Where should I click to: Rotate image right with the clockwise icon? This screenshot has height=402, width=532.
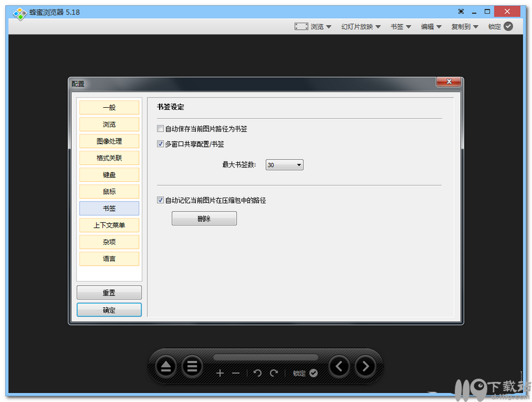273,373
